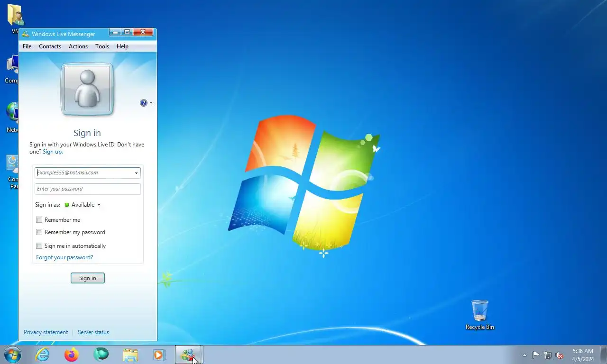Screen dimensions: 607x364
Task: Open the Privacy statement link
Action: click(46, 332)
